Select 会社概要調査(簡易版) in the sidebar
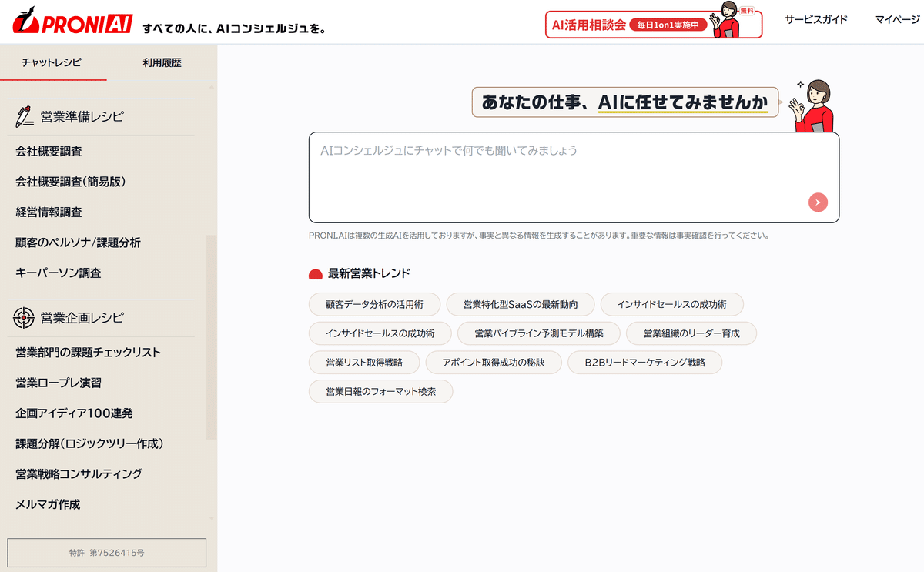This screenshot has height=572, width=924. pyautogui.click(x=69, y=182)
